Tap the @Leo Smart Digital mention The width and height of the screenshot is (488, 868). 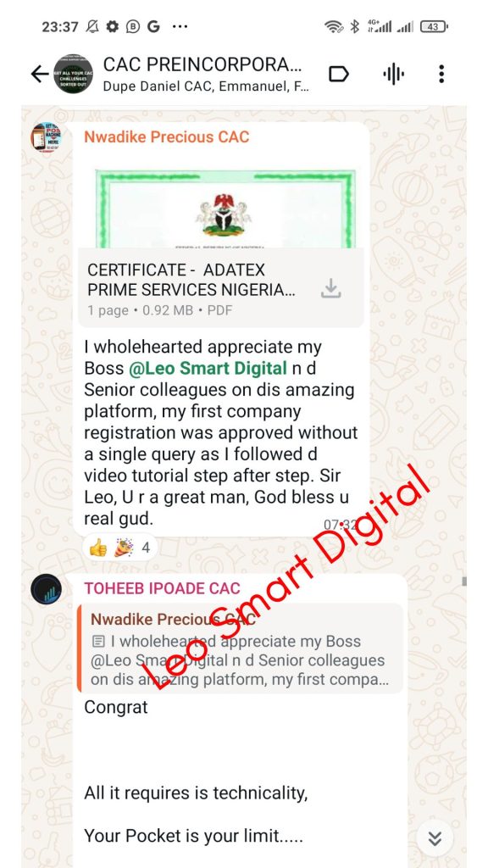tap(208, 368)
